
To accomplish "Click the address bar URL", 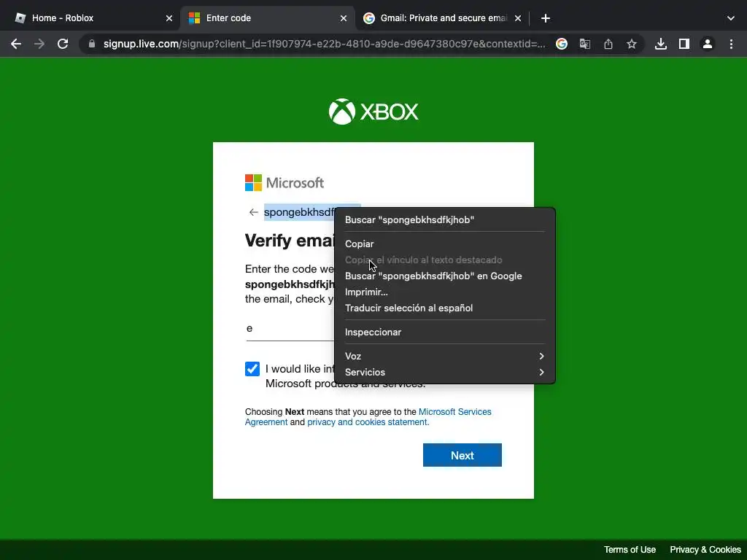I will [x=325, y=44].
